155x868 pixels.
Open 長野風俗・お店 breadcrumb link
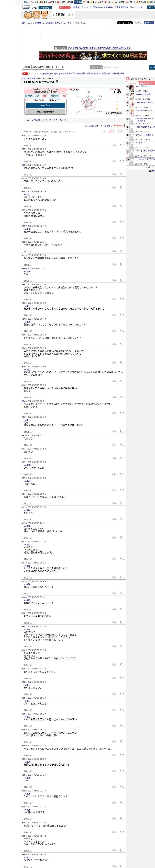[x=52, y=23]
